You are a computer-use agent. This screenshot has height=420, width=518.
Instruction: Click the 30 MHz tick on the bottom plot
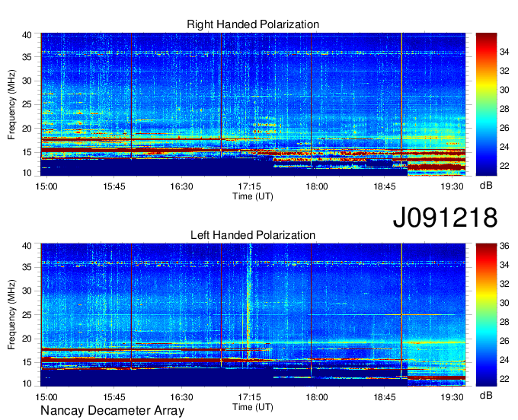(x=27, y=291)
